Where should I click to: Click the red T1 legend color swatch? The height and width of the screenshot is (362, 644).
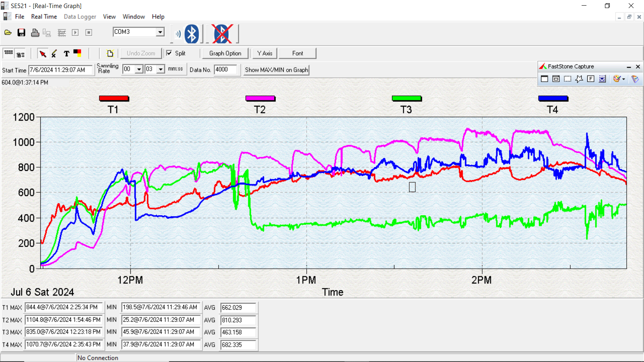pos(114,99)
